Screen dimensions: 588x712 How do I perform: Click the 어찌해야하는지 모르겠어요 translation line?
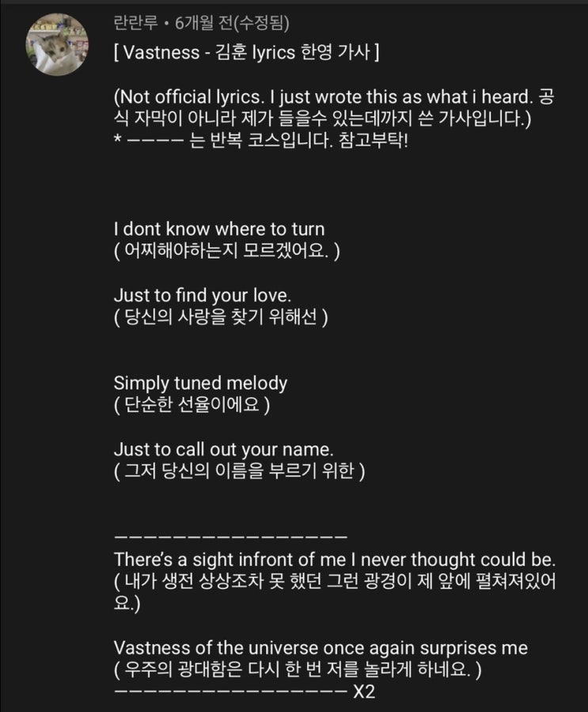pos(227,252)
